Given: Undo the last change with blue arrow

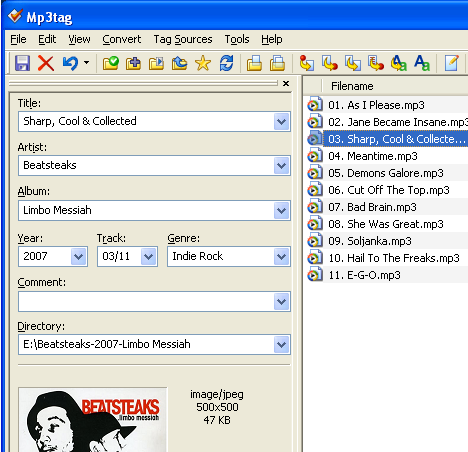Looking at the screenshot, I should click(70, 63).
